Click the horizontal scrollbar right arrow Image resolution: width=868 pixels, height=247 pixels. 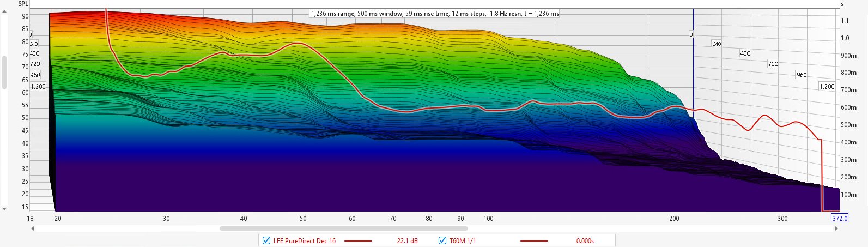[836, 228]
